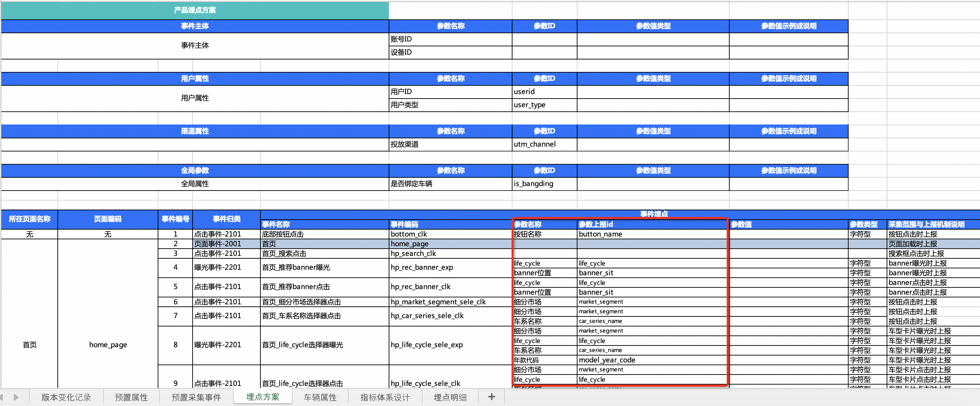Select the utm_channel cell

point(544,144)
